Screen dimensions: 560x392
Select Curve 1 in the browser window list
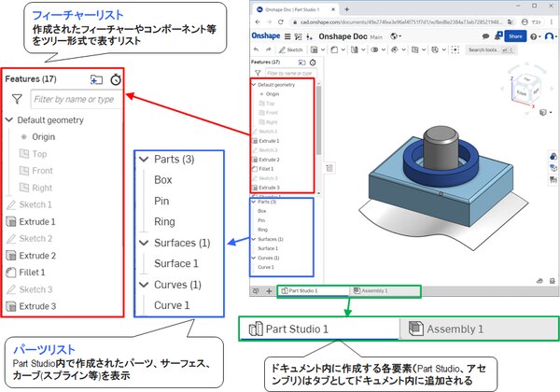click(x=266, y=267)
